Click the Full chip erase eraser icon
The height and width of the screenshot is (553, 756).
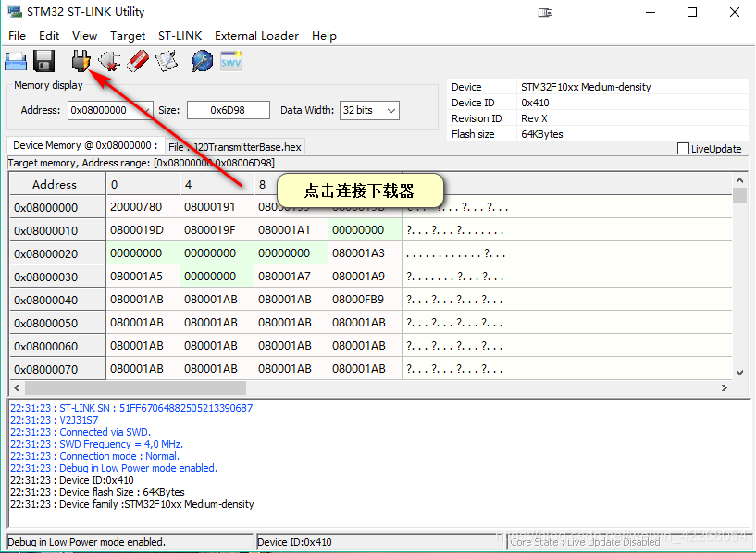tap(138, 61)
